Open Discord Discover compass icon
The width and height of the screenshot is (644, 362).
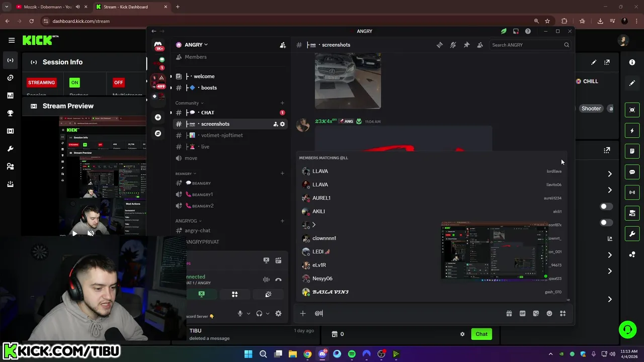pyautogui.click(x=158, y=133)
